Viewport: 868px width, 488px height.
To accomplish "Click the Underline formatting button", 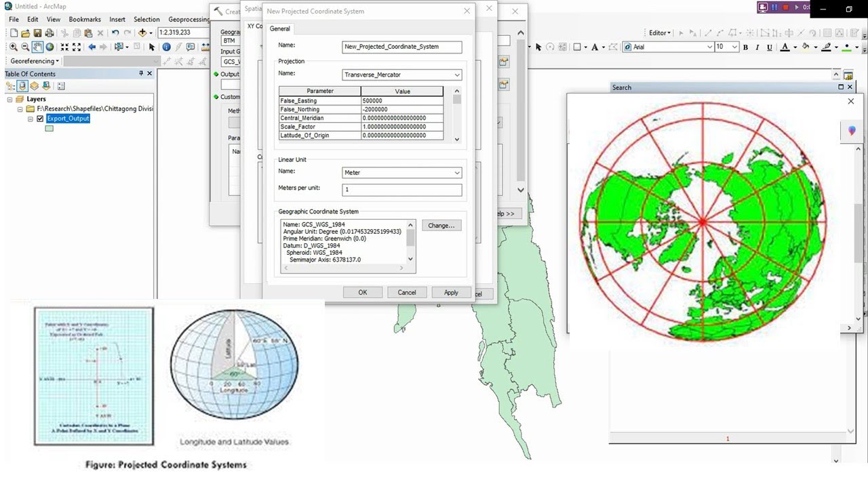I will click(x=769, y=47).
